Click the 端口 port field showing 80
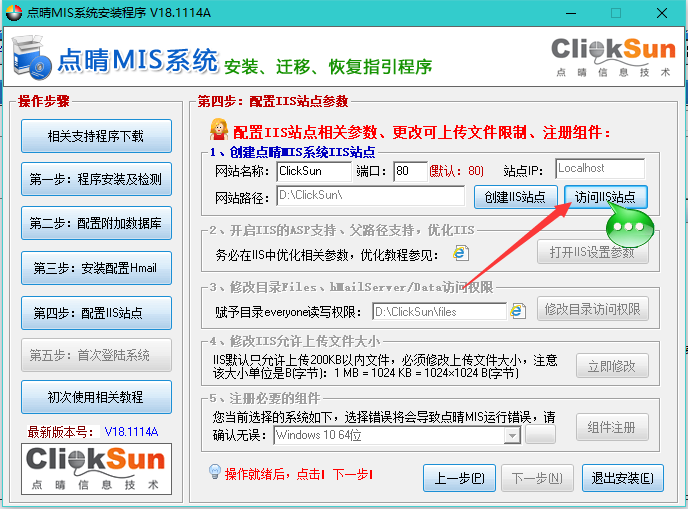Image resolution: width=688 pixels, height=509 pixels. (409, 171)
